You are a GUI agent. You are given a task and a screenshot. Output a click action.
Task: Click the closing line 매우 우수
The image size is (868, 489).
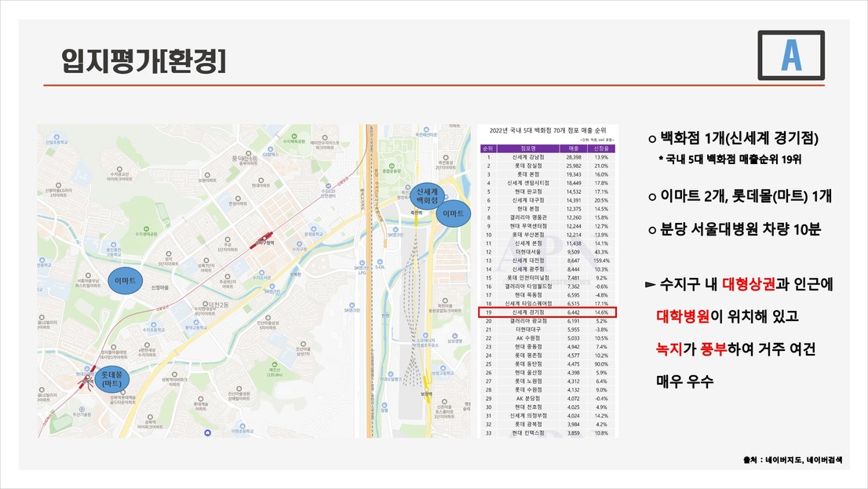click(685, 381)
